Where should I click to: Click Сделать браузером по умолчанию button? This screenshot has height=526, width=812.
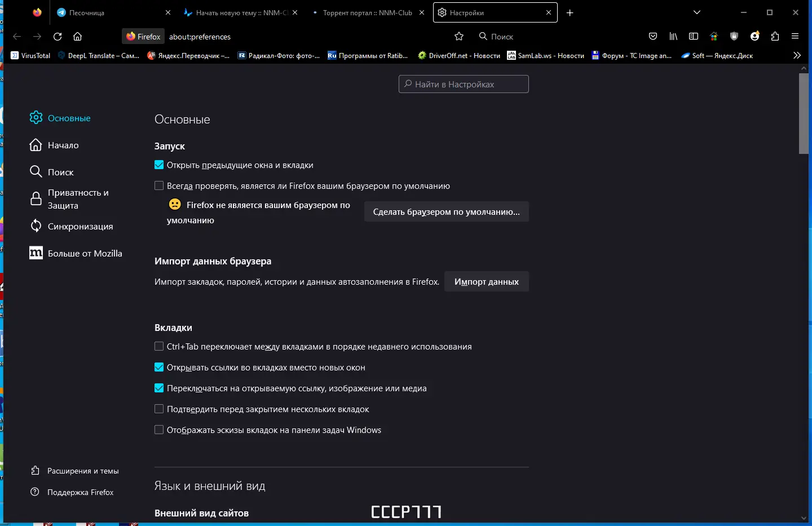click(x=446, y=211)
